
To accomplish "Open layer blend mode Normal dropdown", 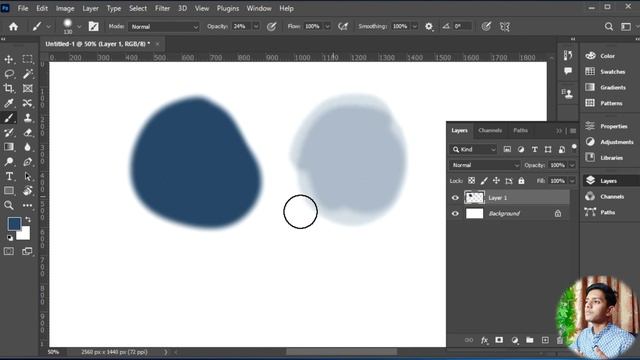I will pyautogui.click(x=485, y=165).
